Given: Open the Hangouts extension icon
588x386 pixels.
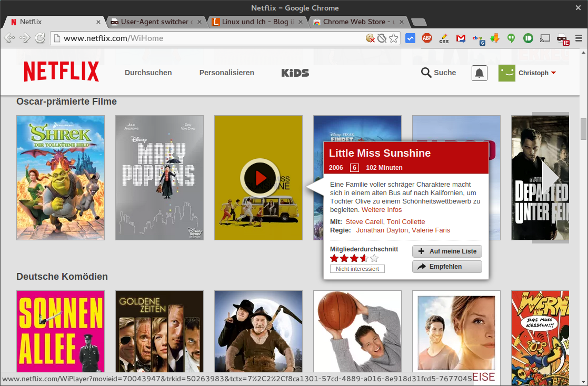Looking at the screenshot, I should [511, 38].
